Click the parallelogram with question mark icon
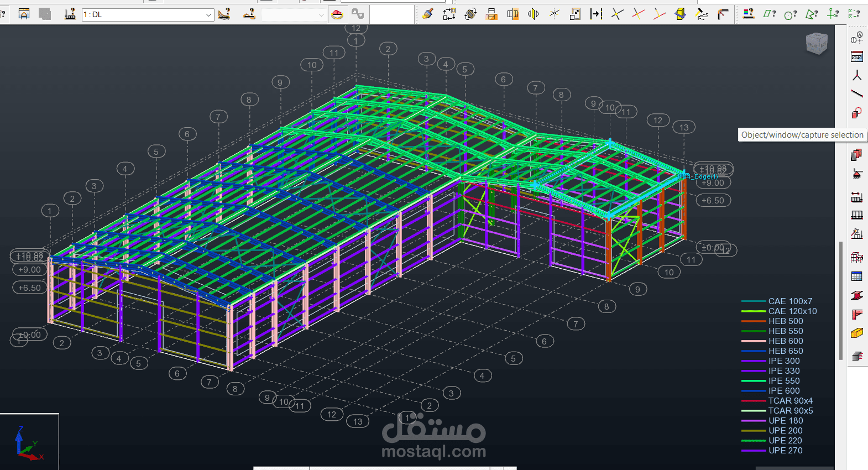868x470 pixels. point(770,14)
